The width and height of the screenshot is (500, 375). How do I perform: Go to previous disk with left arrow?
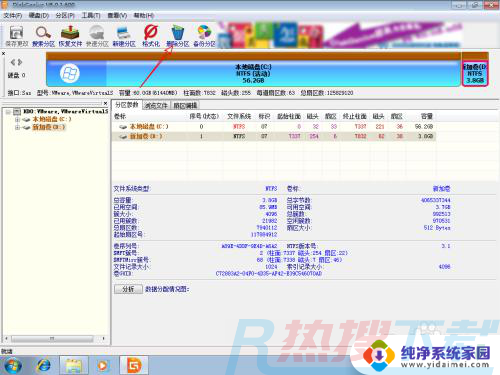click(x=13, y=62)
